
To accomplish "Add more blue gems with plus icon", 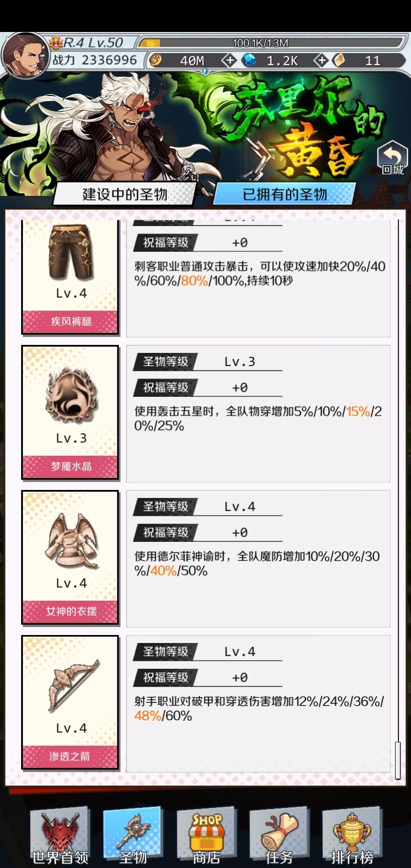I will pyautogui.click(x=321, y=61).
